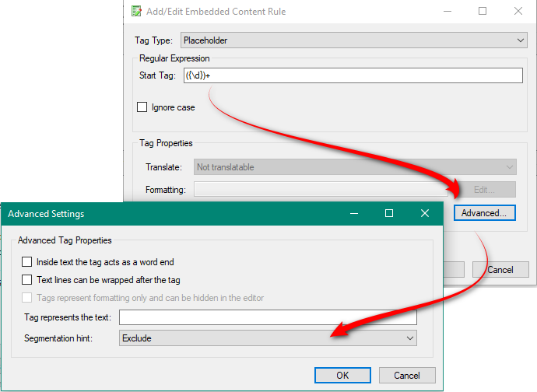
Task: Check Inside text the tag acts as word end
Action: point(26,262)
